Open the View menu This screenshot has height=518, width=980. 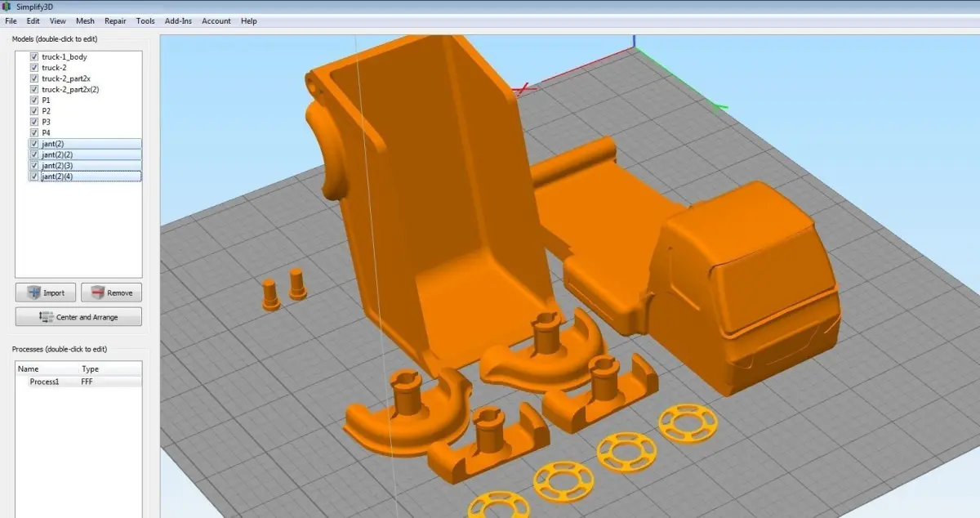pos(58,20)
